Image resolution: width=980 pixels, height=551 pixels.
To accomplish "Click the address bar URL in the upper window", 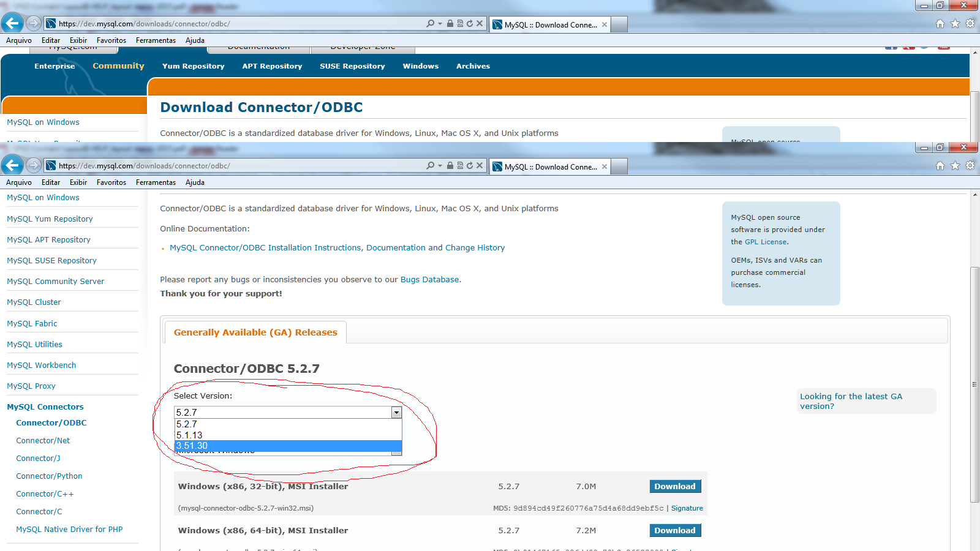I will tap(145, 24).
